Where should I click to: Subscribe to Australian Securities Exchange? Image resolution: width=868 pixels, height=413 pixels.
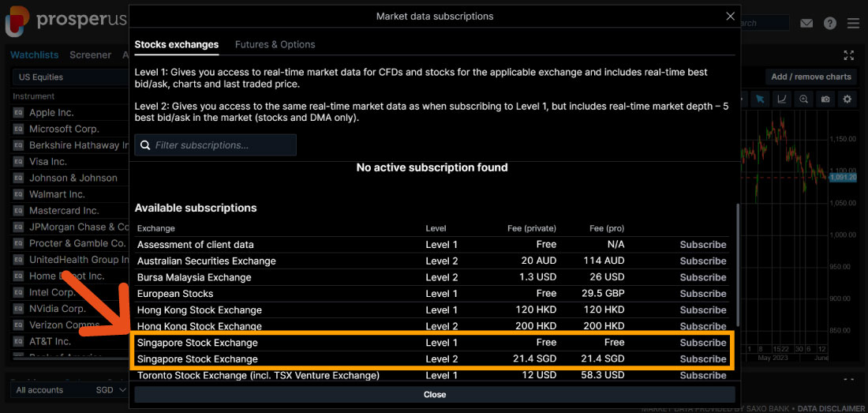[703, 261]
